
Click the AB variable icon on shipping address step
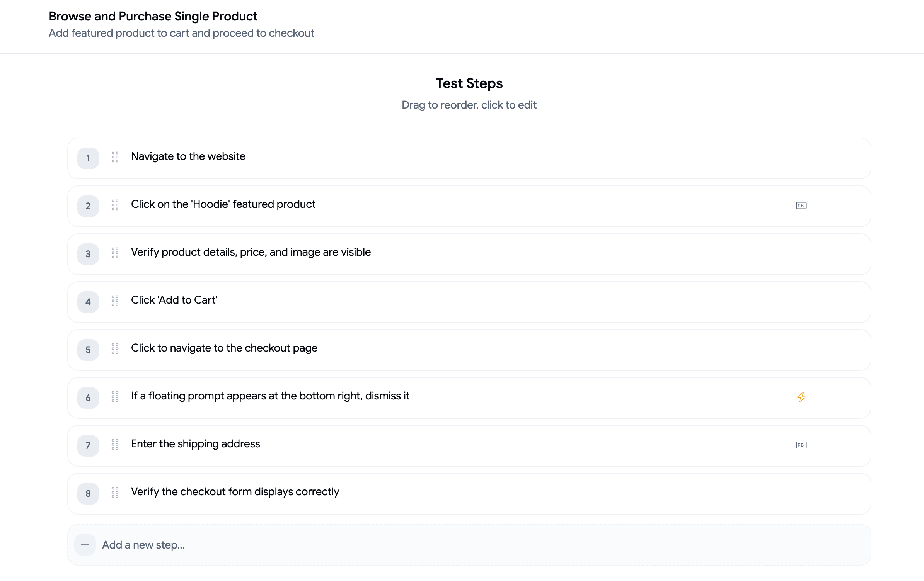[801, 445]
